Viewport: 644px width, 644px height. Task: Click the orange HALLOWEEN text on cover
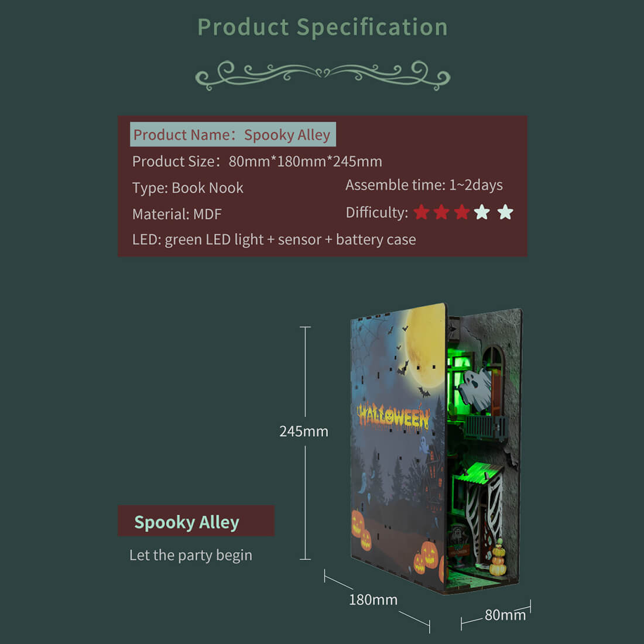(393, 416)
